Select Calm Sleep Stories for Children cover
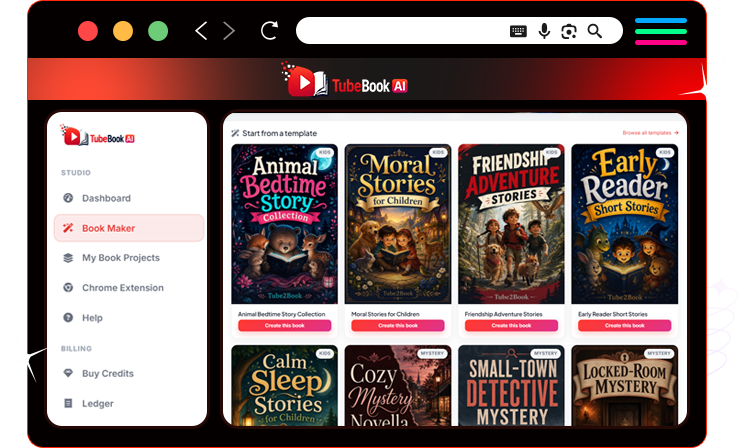 click(x=284, y=386)
